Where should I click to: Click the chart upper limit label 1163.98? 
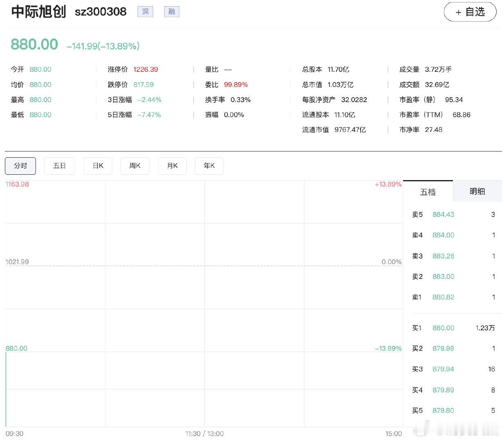tap(17, 184)
